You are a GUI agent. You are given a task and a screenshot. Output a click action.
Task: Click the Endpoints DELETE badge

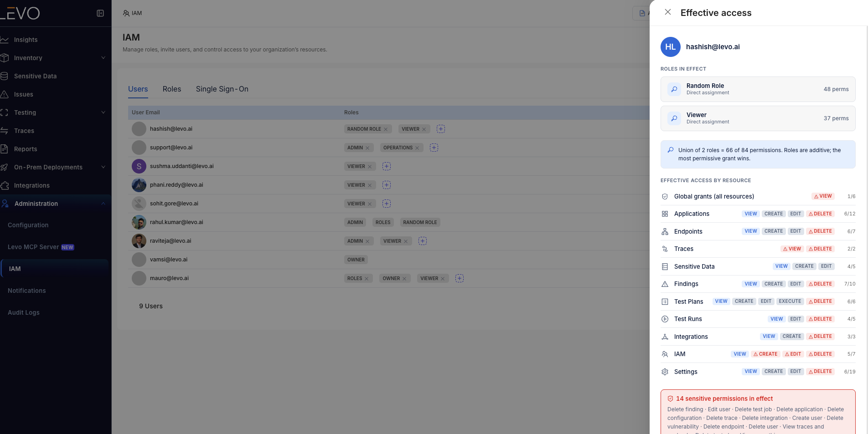820,231
